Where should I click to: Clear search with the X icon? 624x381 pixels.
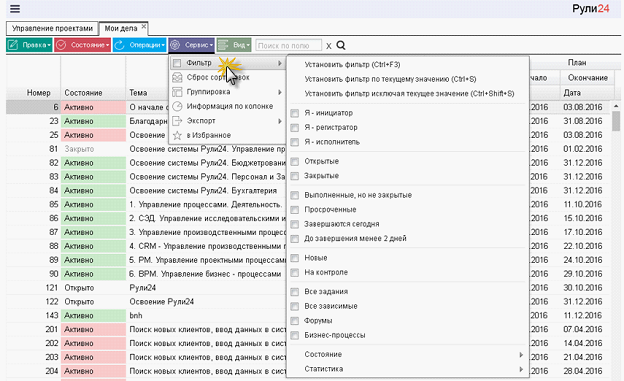[x=329, y=46]
